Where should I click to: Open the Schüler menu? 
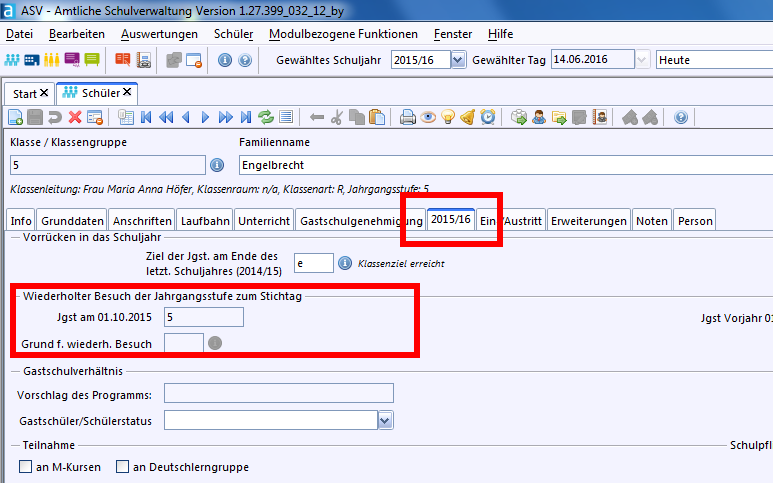coord(233,34)
